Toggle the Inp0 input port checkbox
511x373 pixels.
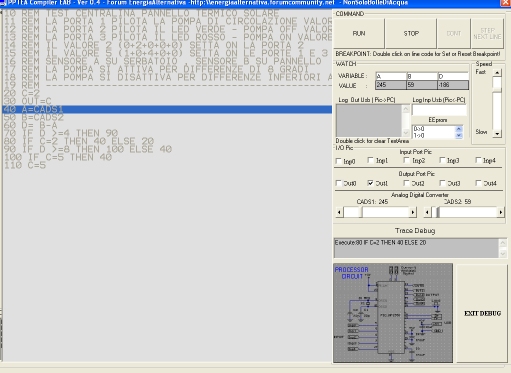[x=339, y=161]
